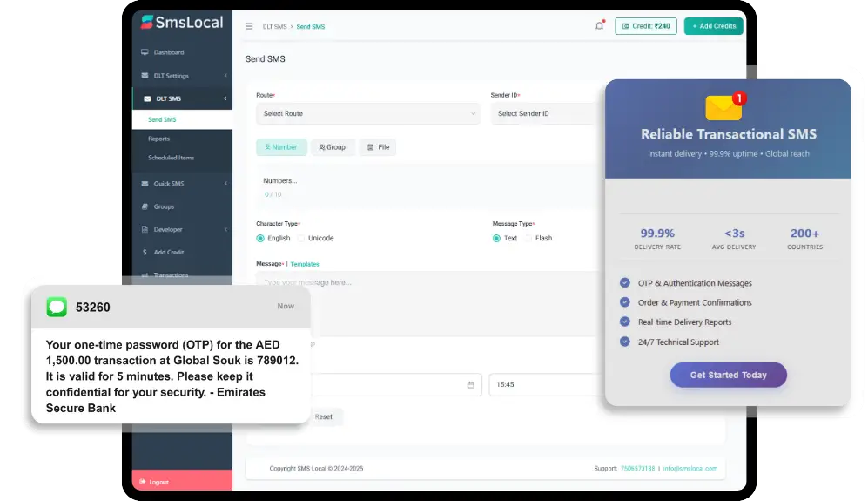Screen dimensions: 868x501
Task: Toggle sidebar with hamburger menu icon
Action: (x=249, y=26)
